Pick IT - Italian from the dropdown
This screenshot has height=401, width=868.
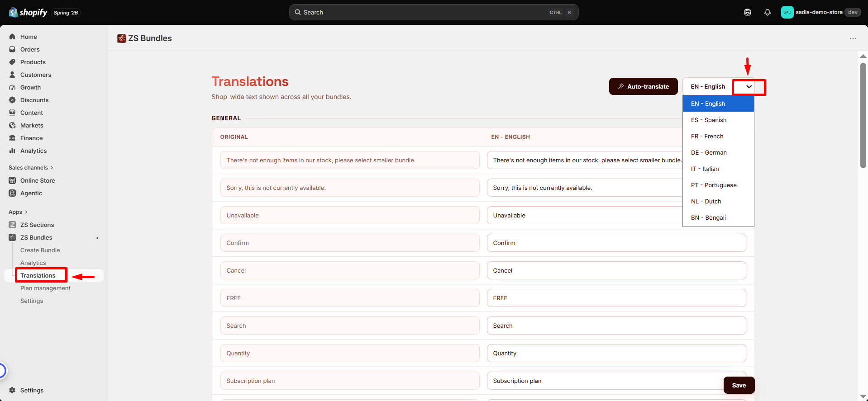pyautogui.click(x=718, y=169)
